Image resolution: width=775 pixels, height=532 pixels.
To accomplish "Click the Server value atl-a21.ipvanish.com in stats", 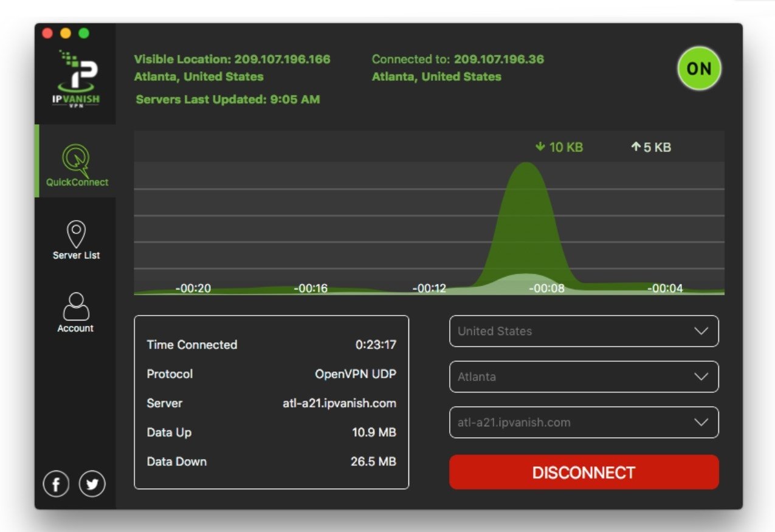I will point(339,403).
